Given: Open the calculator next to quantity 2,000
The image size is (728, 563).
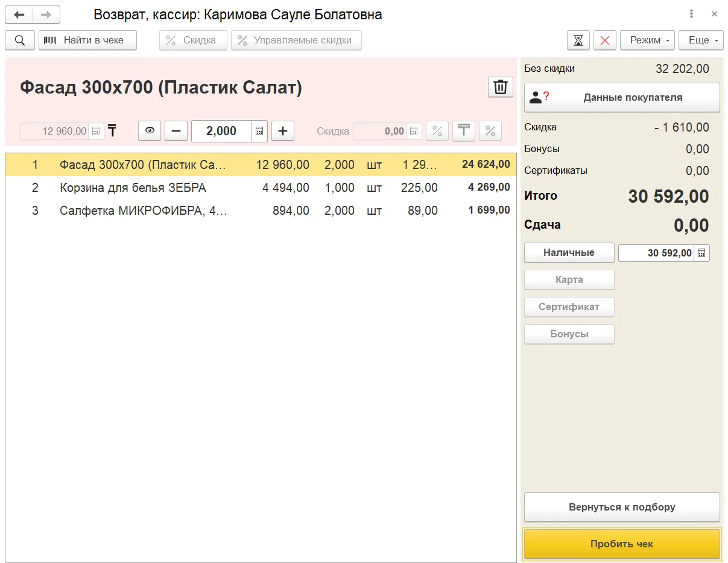Looking at the screenshot, I should 259,131.
